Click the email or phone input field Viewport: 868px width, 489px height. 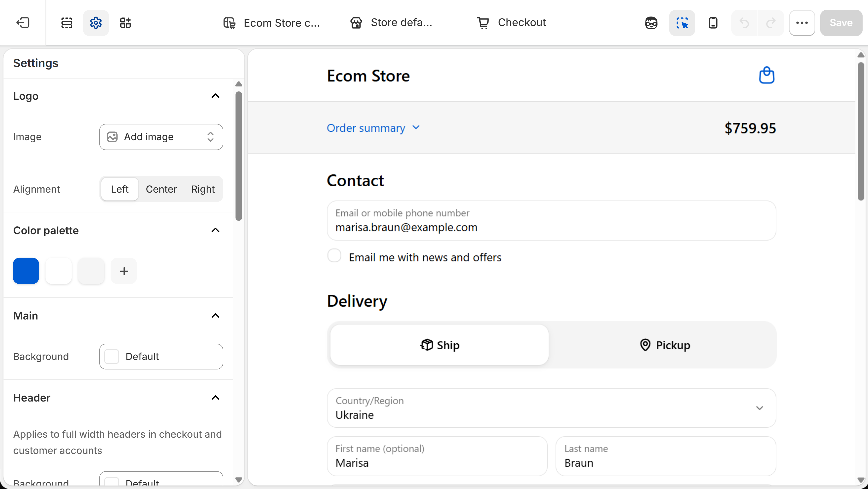click(551, 220)
